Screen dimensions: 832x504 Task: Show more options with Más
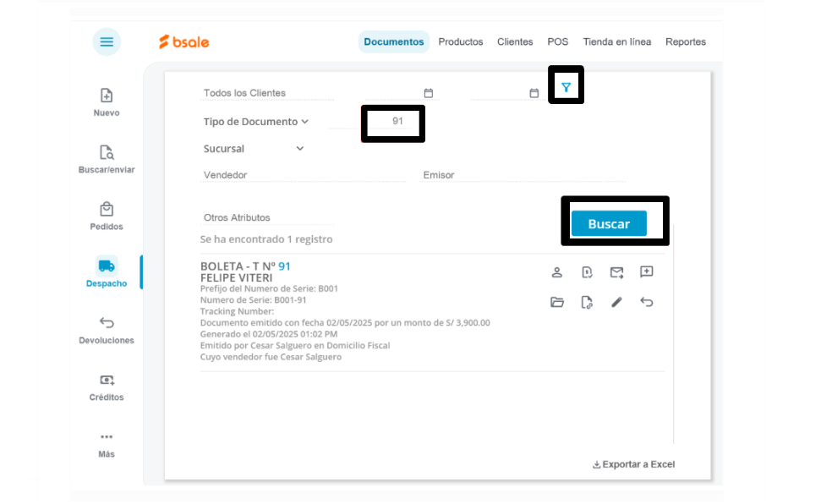107,445
